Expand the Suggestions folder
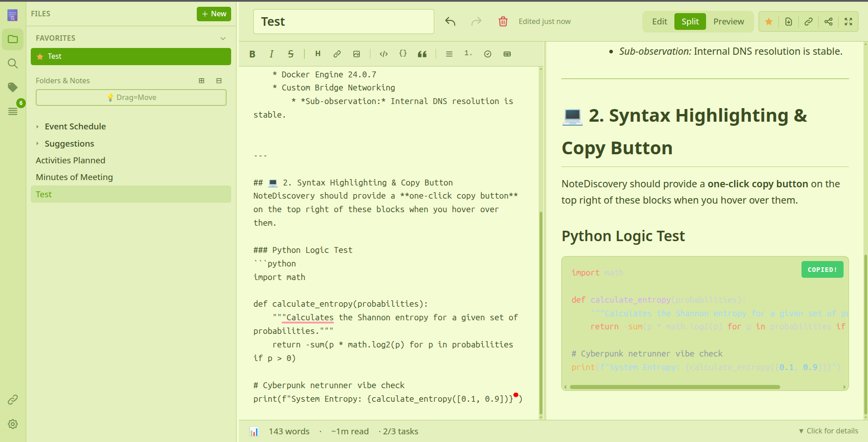Screen dimensions: 868x442 (x=37, y=143)
